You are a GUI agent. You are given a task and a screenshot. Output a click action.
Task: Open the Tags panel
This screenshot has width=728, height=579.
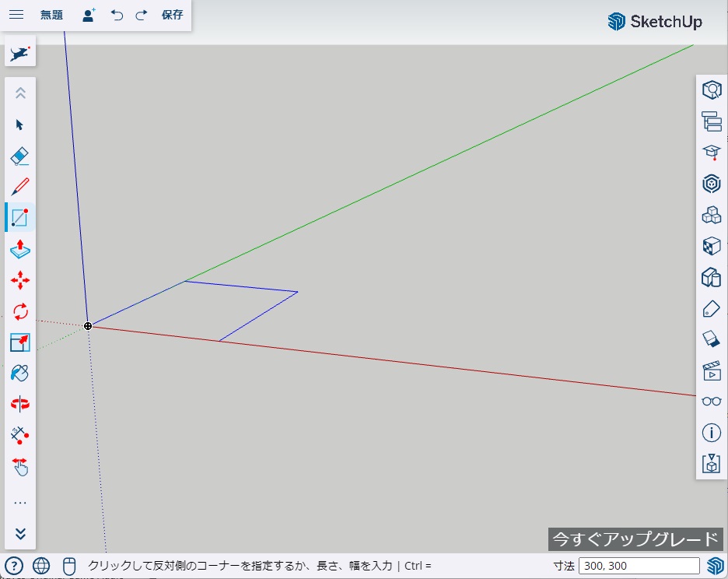(x=711, y=308)
